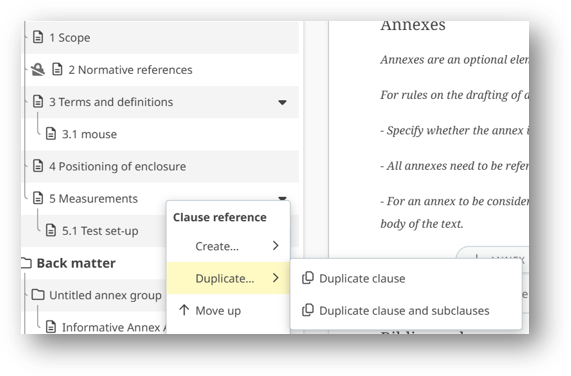Click document icon beside 5.1 Test set-up

[x=51, y=230]
